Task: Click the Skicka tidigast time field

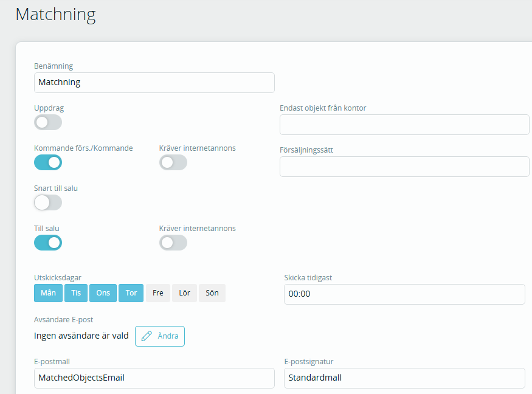Action: tap(404, 294)
